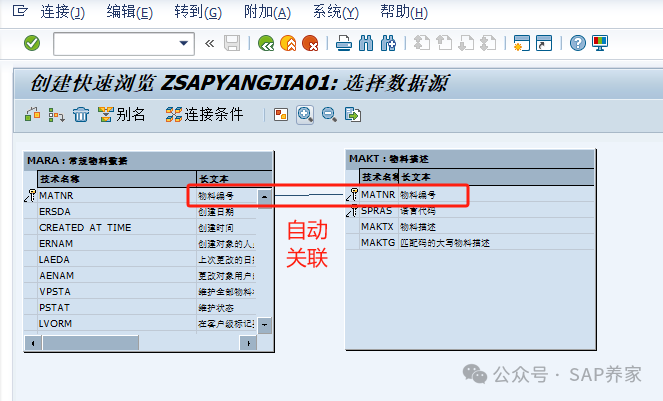The image size is (663, 401).
Task: Open the 帮助(H) menu
Action: (x=404, y=12)
